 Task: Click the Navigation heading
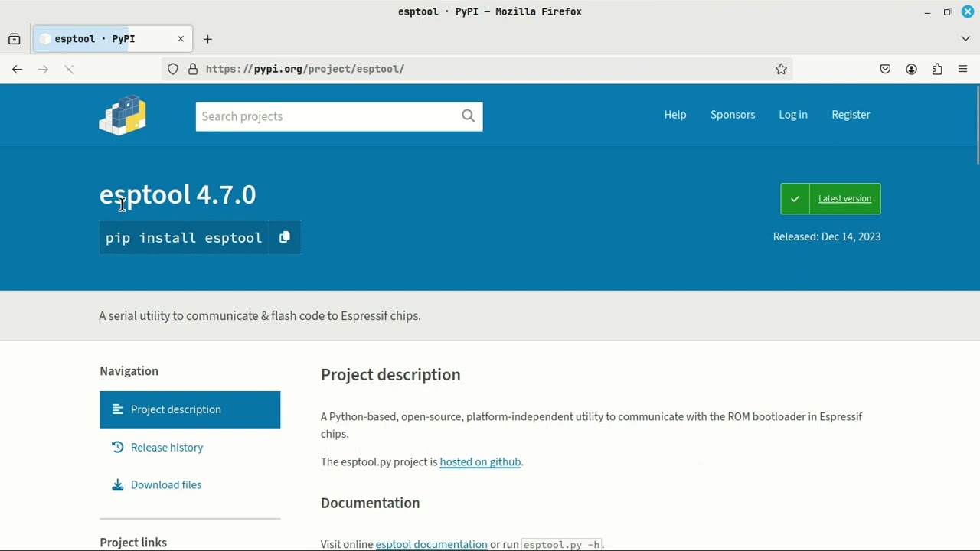(129, 371)
